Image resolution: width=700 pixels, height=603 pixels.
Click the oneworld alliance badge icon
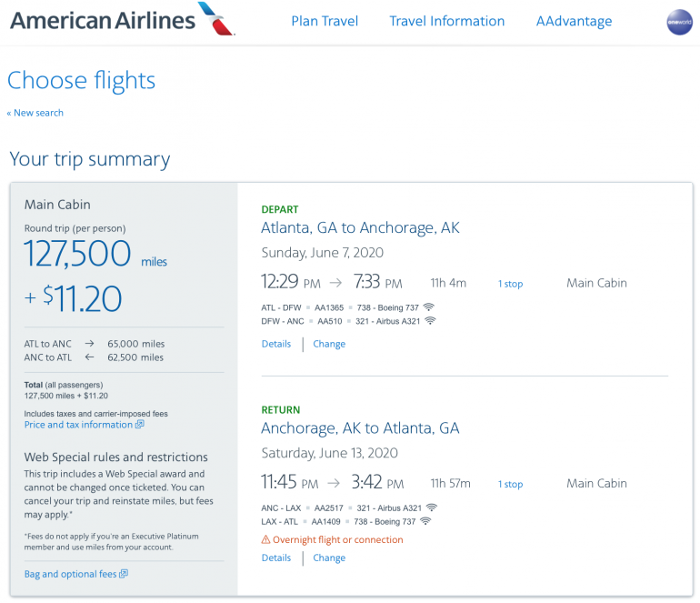pyautogui.click(x=679, y=22)
